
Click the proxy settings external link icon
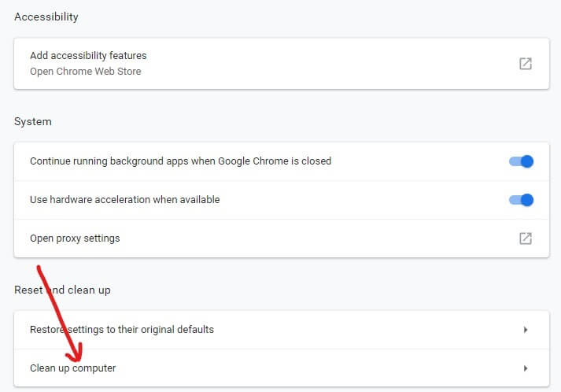(x=526, y=238)
